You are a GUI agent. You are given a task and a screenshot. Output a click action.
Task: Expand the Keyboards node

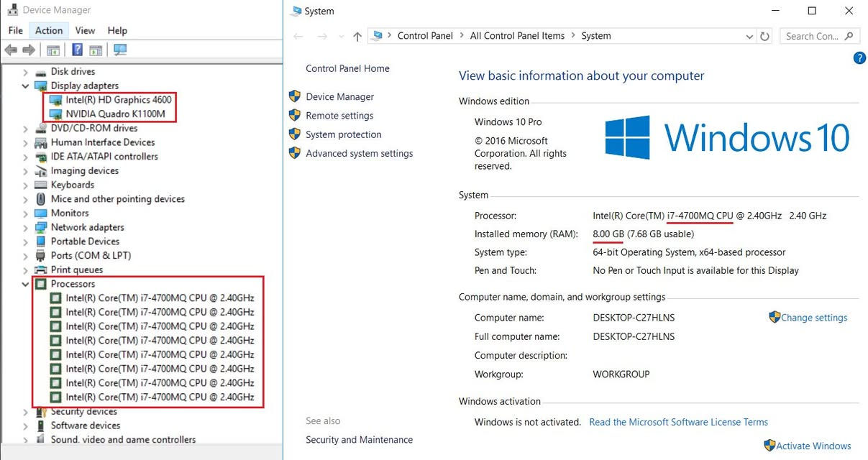26,185
